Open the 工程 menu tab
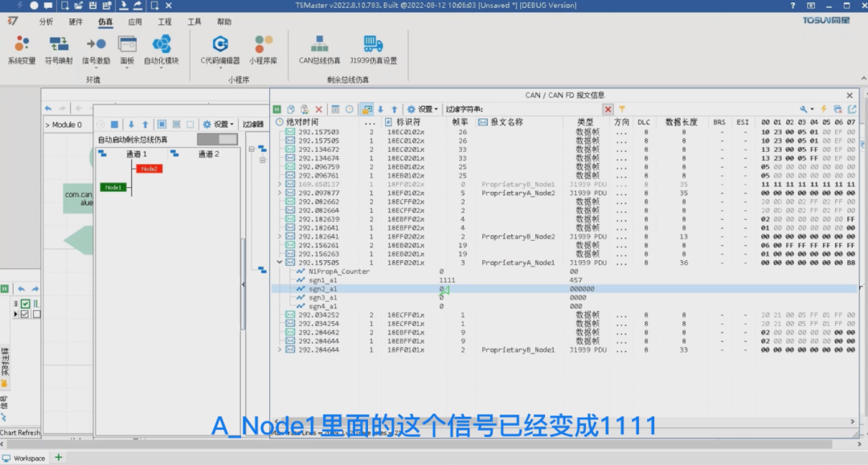Screen dimensions: 868x465 pos(165,22)
